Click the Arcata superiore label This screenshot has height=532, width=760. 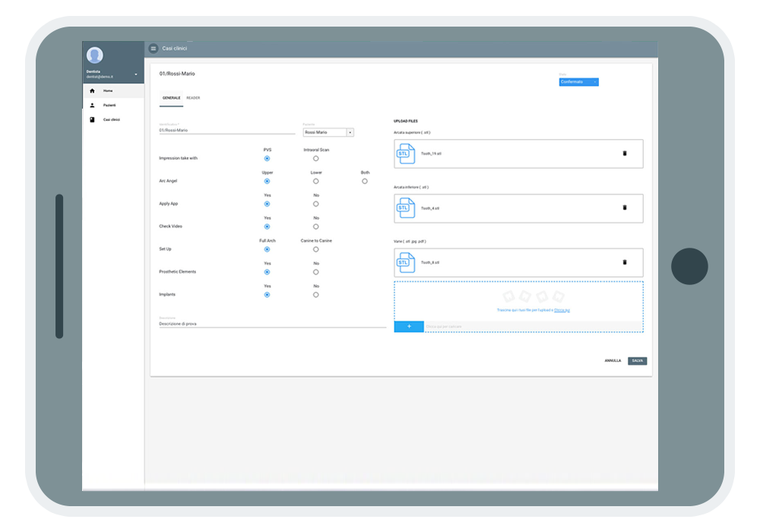[412, 132]
